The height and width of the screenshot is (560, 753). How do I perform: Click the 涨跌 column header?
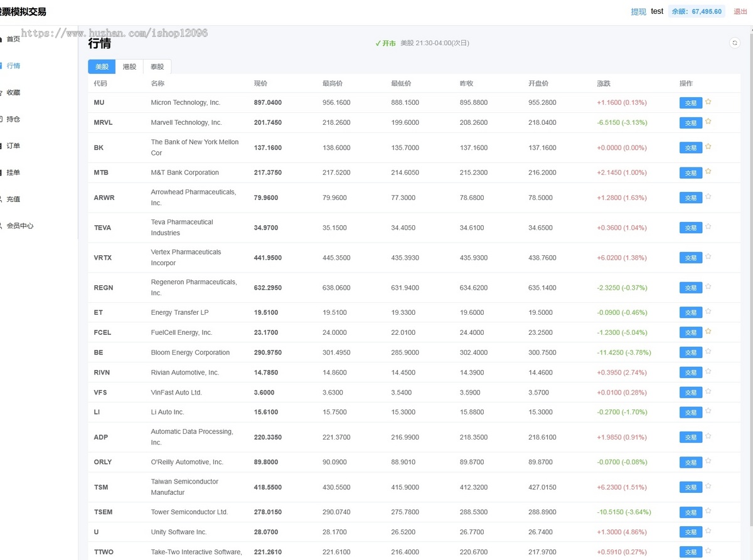click(604, 83)
